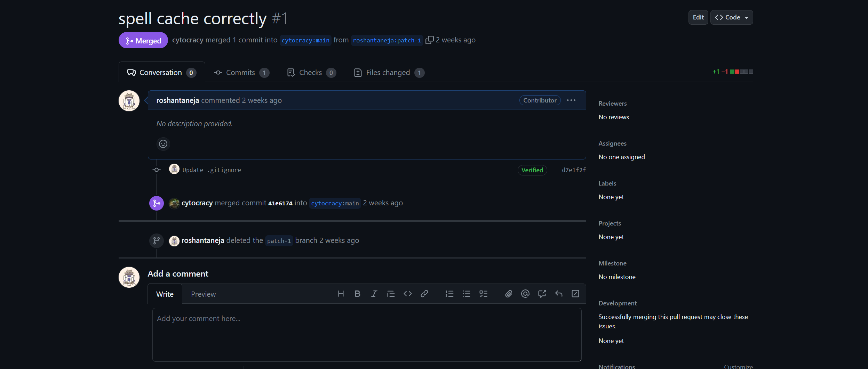Apply italic formatting in comment toolbar
The height and width of the screenshot is (369, 868).
point(374,294)
